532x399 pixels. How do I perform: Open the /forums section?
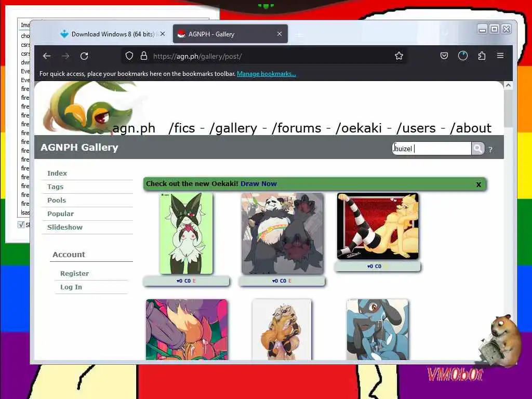tap(296, 128)
